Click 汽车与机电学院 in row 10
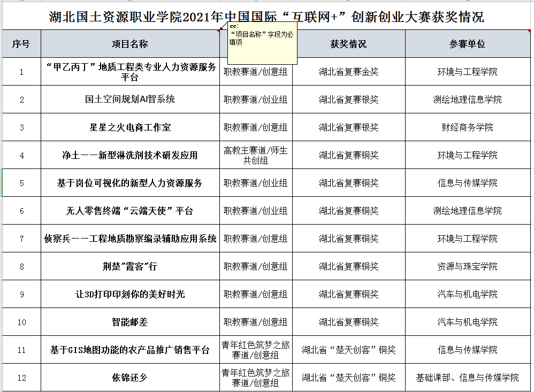The image size is (534, 392). pos(468,322)
